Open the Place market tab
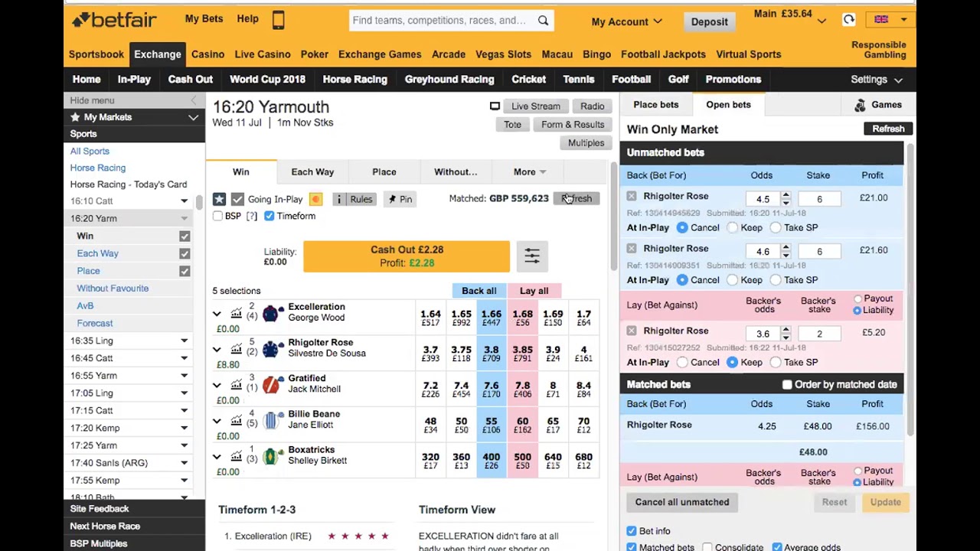 [x=384, y=172]
